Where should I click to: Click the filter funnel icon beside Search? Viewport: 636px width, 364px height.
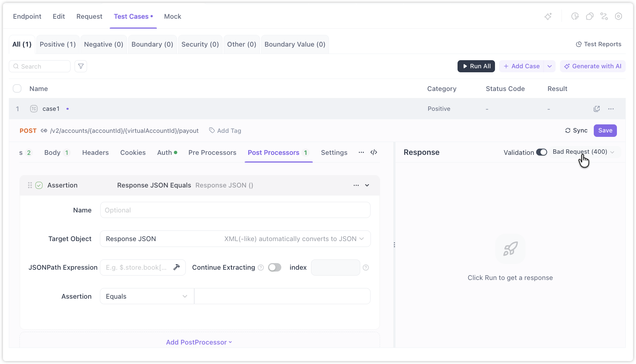tap(81, 66)
